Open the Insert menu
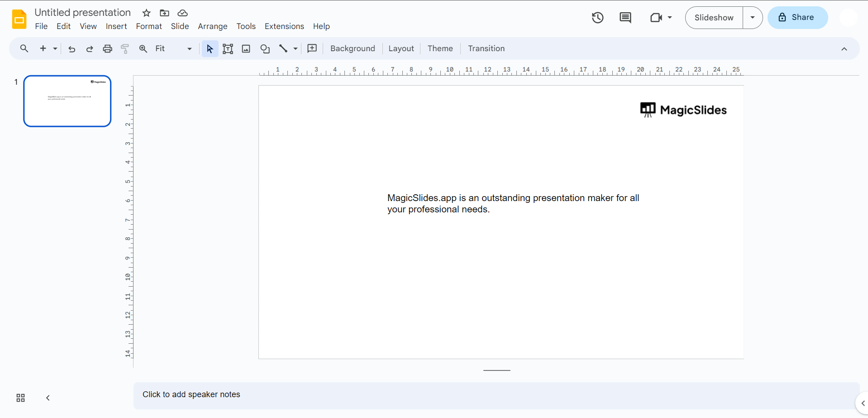The height and width of the screenshot is (418, 868). coord(116,26)
